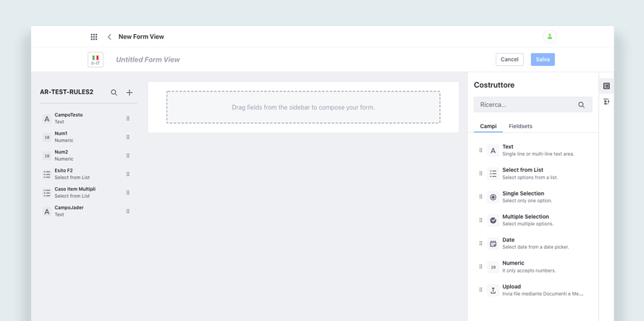
Task: Search fields in AR-TEST-RULES2 panel
Action: (114, 93)
